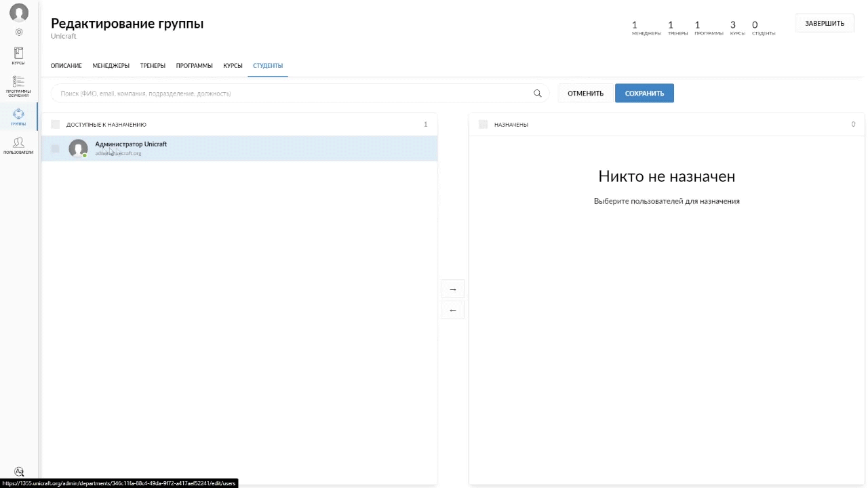The image size is (868, 488).
Task: Click the Unicraft group name under the title
Action: [64, 37]
